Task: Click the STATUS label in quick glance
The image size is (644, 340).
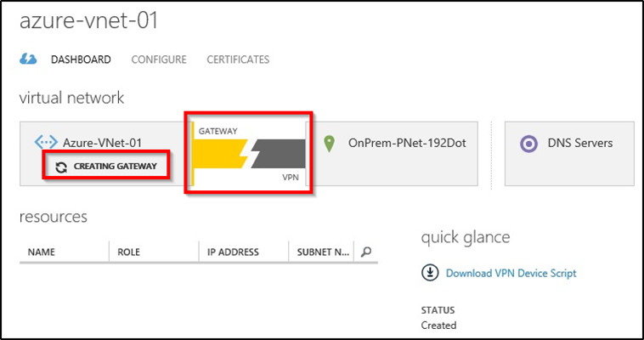Action: coord(438,310)
